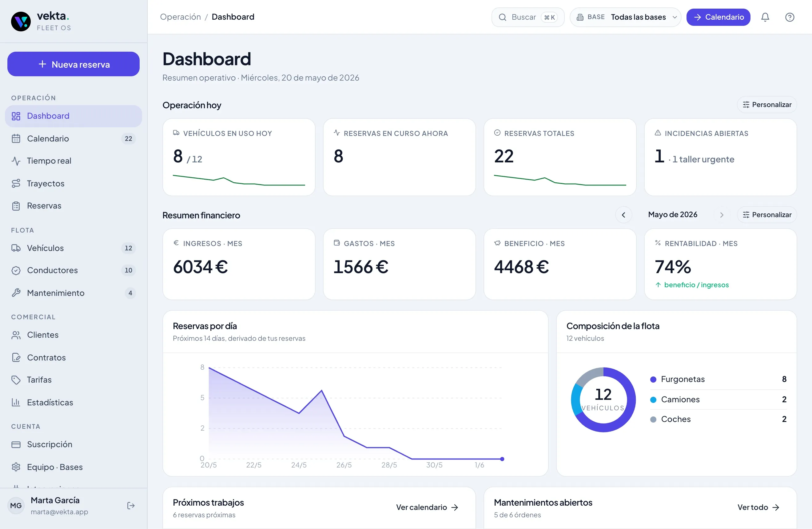
Task: Open Mantenimiento in the sidebar
Action: [73, 292]
